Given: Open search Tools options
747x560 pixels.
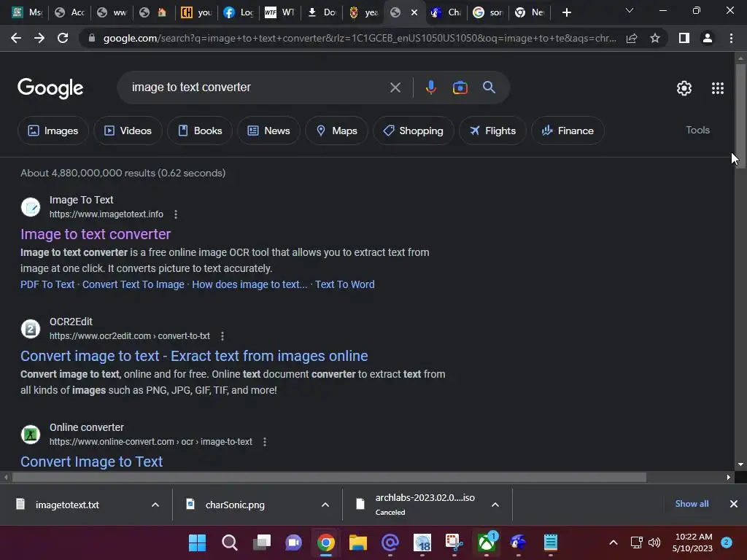Looking at the screenshot, I should (x=697, y=130).
